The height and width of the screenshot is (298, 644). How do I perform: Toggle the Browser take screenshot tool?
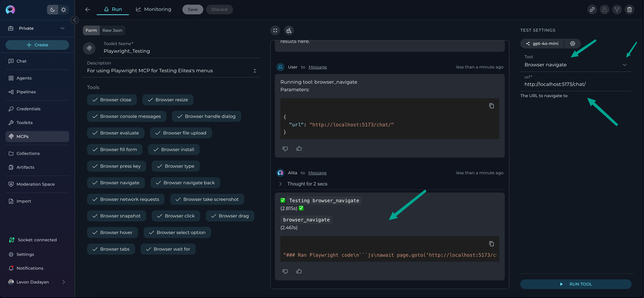[x=207, y=199]
